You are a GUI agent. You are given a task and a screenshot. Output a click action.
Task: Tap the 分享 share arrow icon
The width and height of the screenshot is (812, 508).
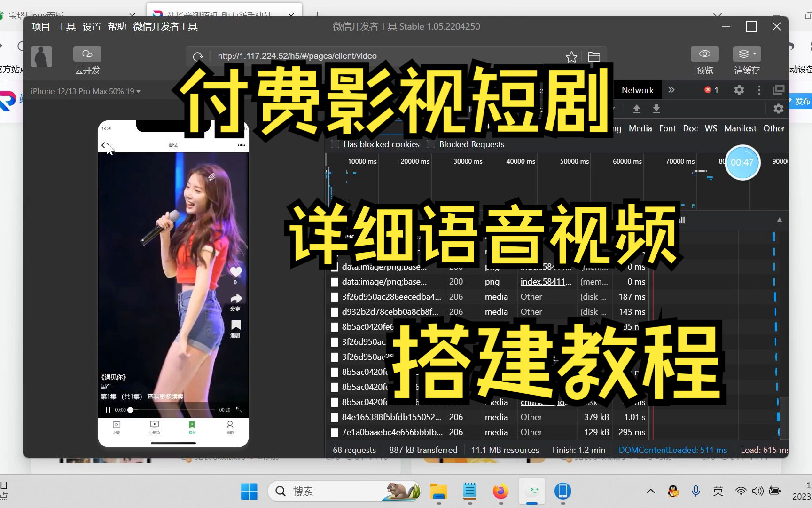tap(236, 299)
